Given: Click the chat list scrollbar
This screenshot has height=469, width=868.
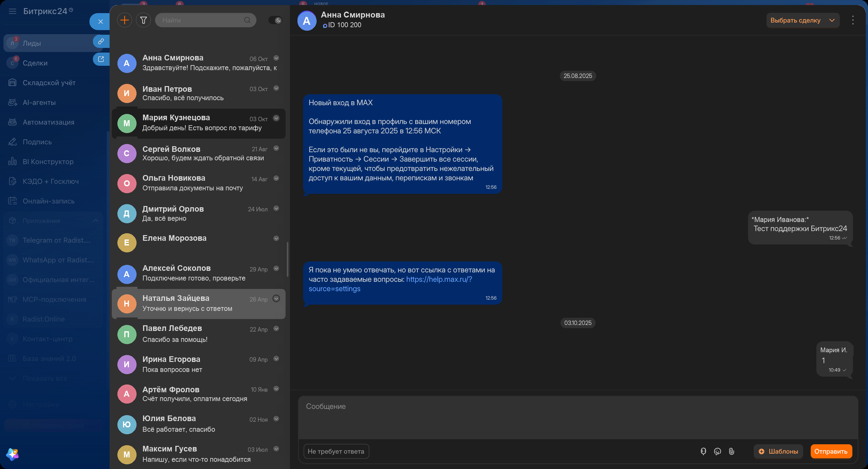Looking at the screenshot, I should tap(287, 259).
